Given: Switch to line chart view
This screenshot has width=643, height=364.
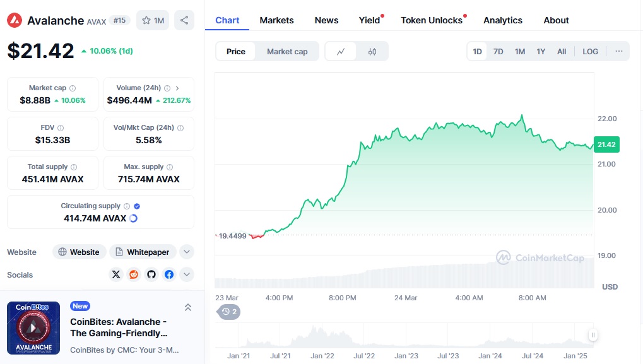Looking at the screenshot, I should (x=341, y=52).
